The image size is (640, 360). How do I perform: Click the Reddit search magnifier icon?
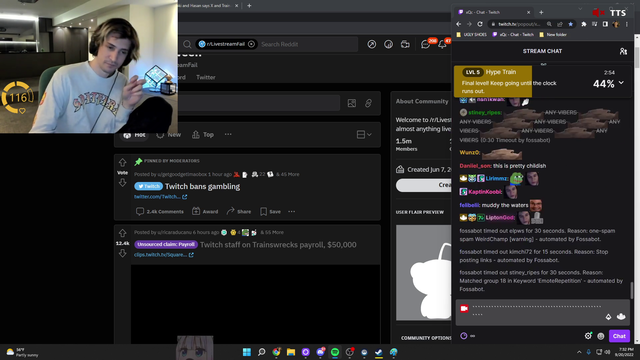(187, 44)
